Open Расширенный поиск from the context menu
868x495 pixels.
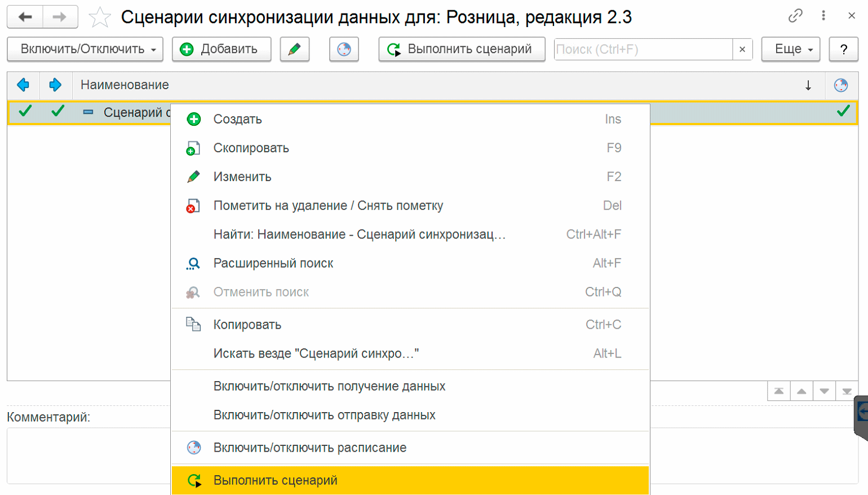[410, 263]
